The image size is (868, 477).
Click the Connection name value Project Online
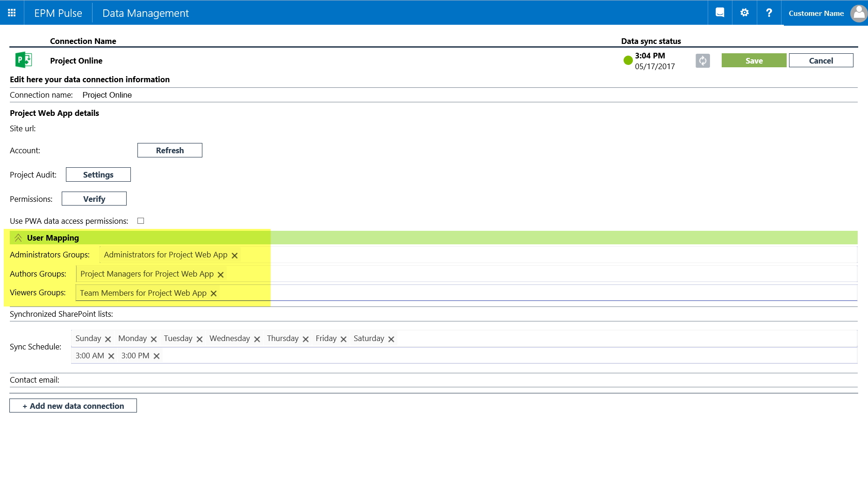[x=107, y=95]
